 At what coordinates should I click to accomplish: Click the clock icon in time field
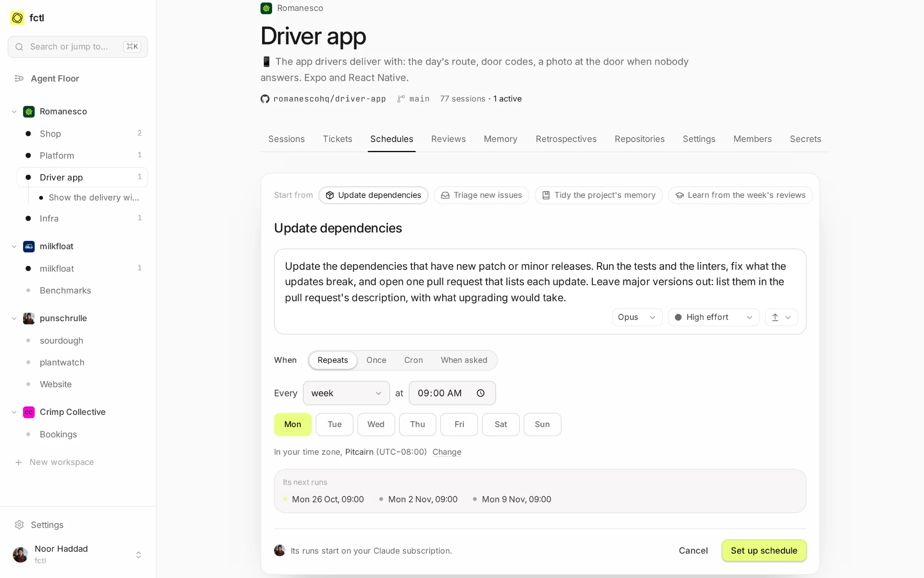pos(480,393)
